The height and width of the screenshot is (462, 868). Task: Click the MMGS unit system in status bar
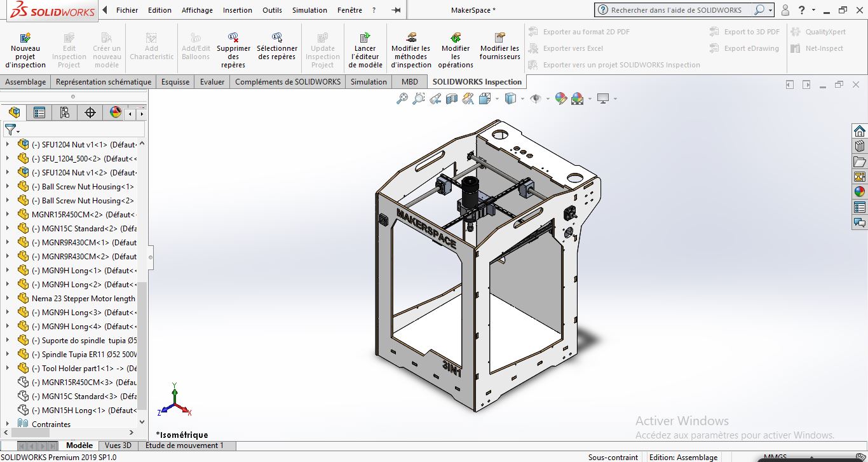(775, 457)
